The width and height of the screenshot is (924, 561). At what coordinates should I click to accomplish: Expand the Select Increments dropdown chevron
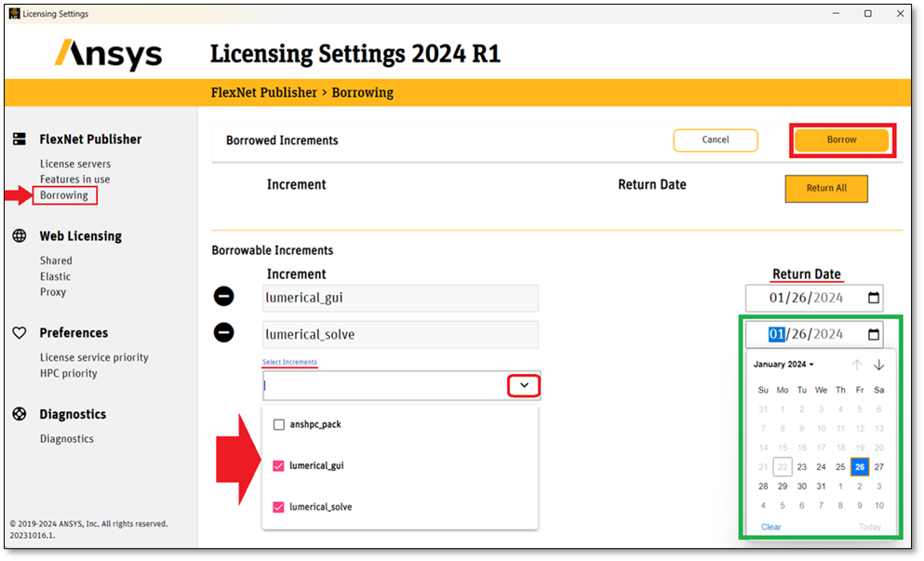[x=524, y=385]
